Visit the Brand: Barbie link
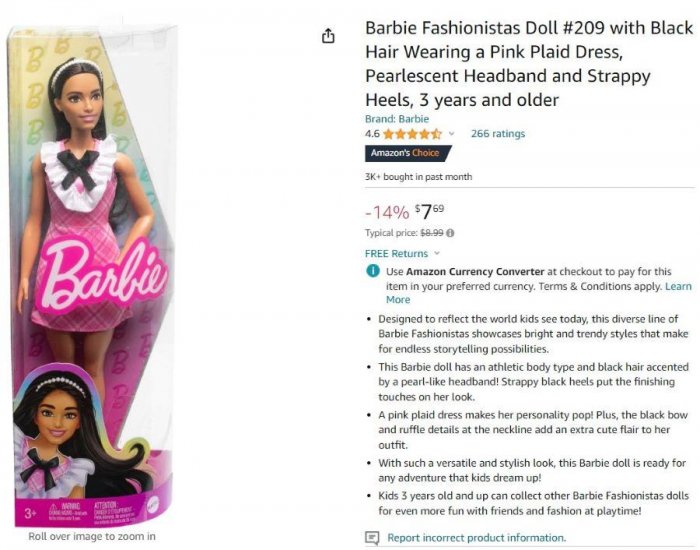 pos(397,119)
